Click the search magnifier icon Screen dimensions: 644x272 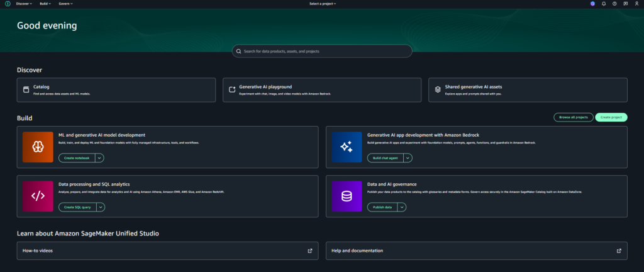coord(238,52)
